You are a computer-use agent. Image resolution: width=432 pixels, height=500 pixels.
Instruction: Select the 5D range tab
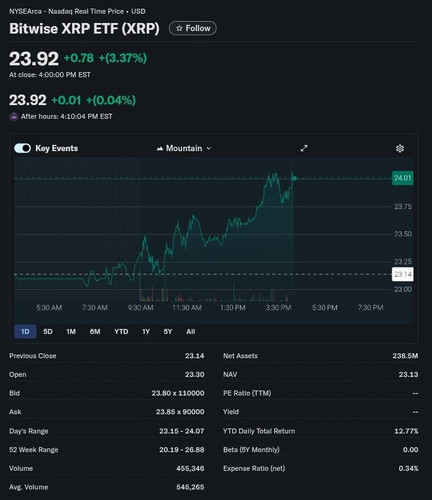(x=48, y=332)
